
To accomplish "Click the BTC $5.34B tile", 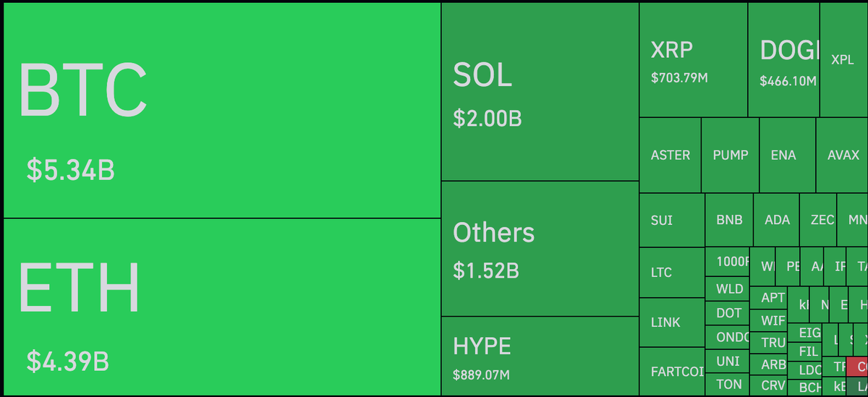I will coord(222,110).
